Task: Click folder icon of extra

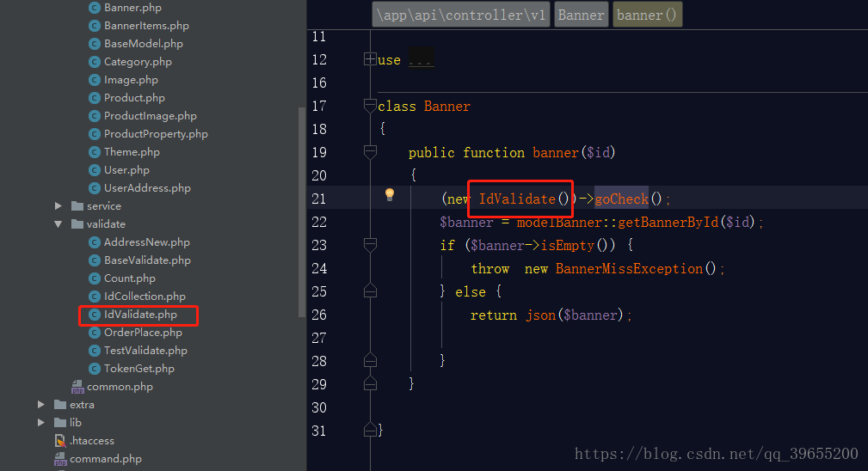Action: (60, 404)
